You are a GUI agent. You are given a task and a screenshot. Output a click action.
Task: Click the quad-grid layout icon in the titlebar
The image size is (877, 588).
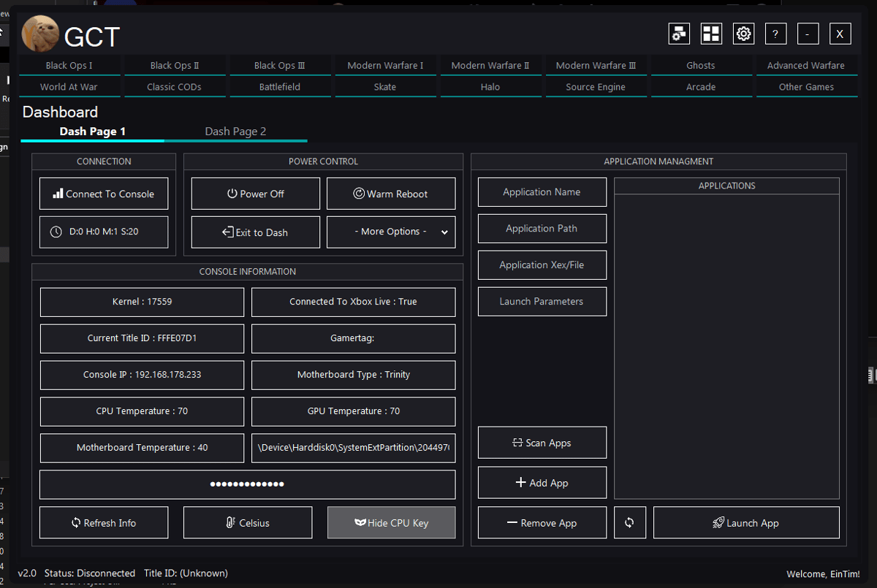point(711,33)
